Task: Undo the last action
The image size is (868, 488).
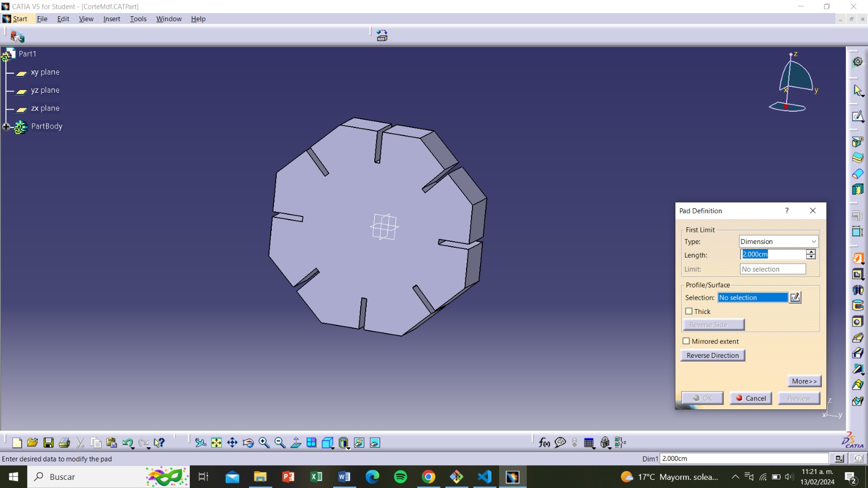Action: [127, 443]
